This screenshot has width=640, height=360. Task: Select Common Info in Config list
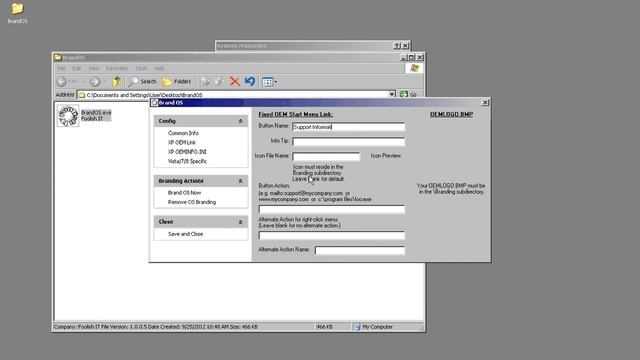pyautogui.click(x=183, y=133)
